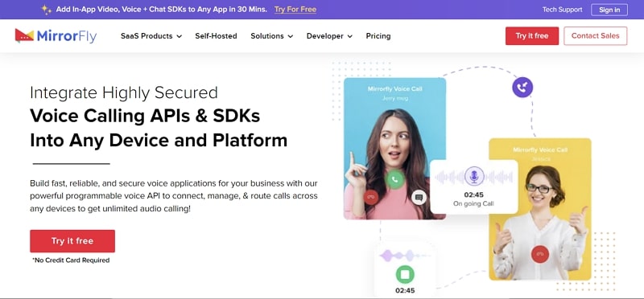Click the green answer call button on blue card
Screen dimensions: 644x299
click(x=395, y=179)
